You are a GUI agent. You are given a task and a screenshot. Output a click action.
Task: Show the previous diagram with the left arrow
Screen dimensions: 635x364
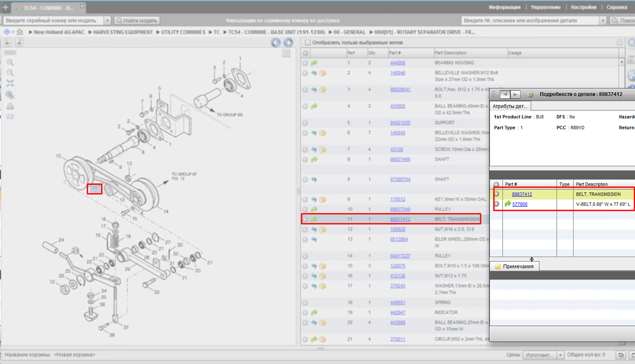pos(276,42)
